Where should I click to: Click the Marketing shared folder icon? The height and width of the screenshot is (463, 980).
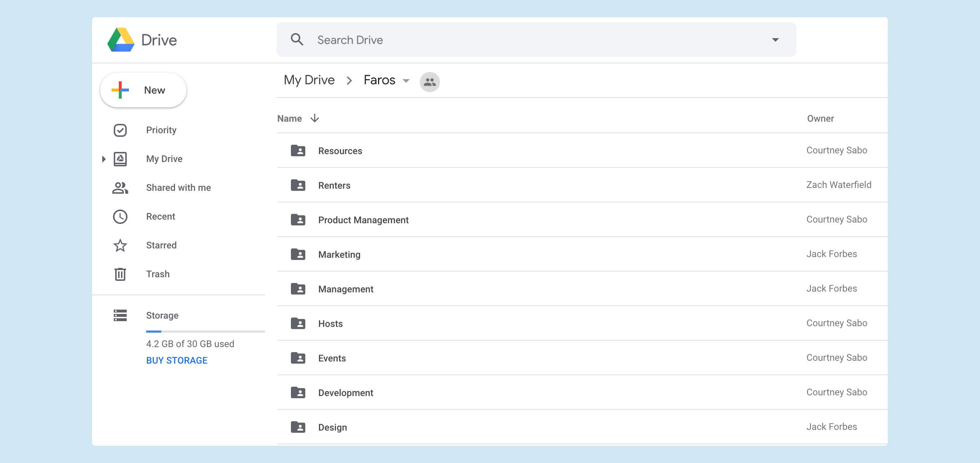click(298, 255)
